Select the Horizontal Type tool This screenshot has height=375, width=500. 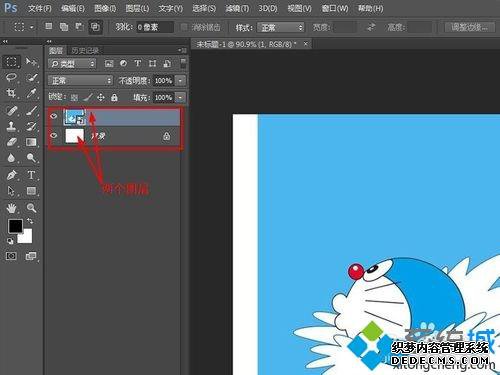click(31, 175)
